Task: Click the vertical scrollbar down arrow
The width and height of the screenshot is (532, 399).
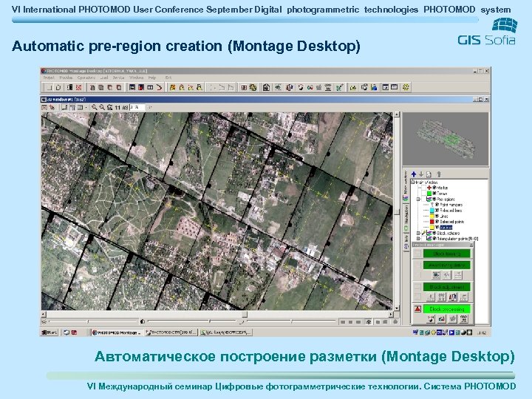Action: (x=396, y=308)
